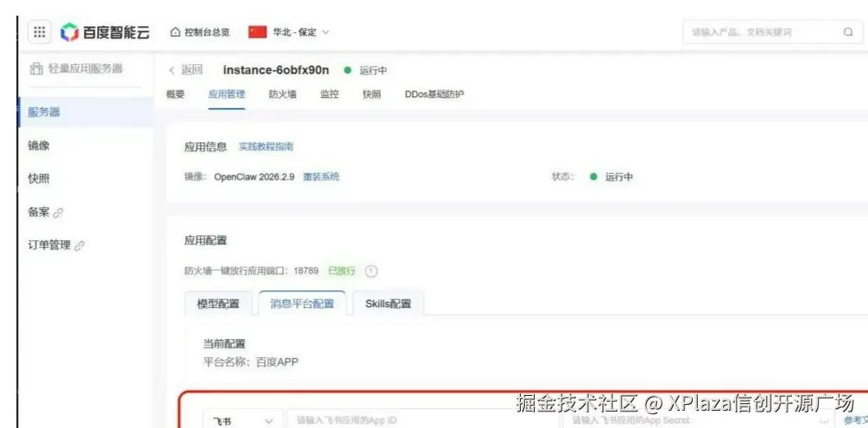Click the 已放行 status label
Screen dimensions: 868x428
click(341, 272)
